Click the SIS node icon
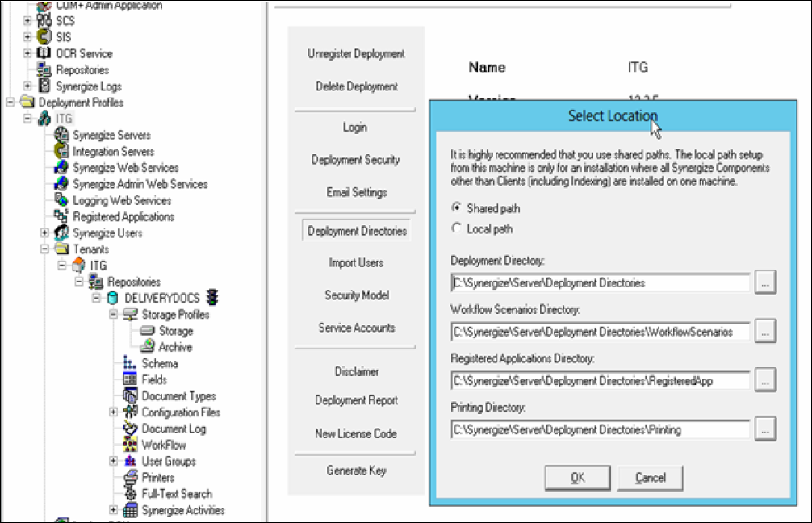 pos(44,37)
